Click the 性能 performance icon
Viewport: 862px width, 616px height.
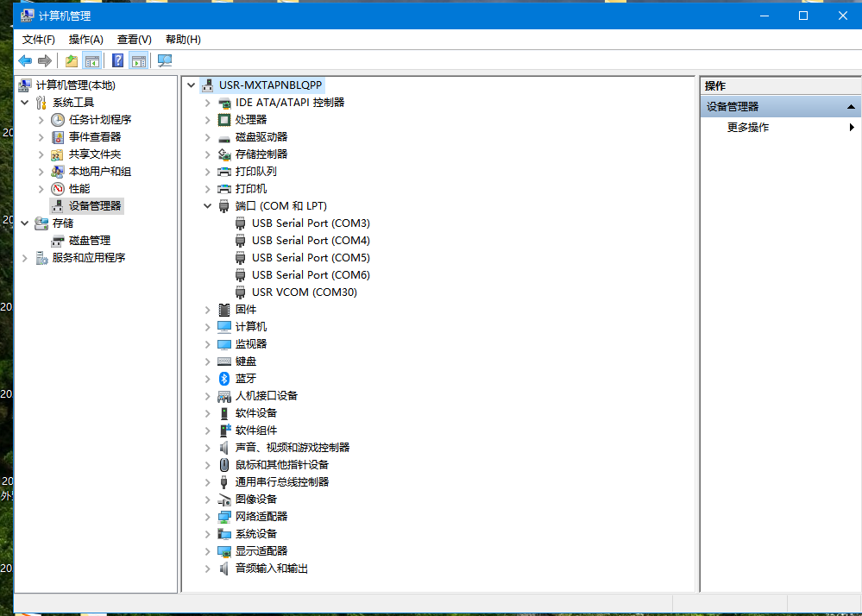click(58, 189)
